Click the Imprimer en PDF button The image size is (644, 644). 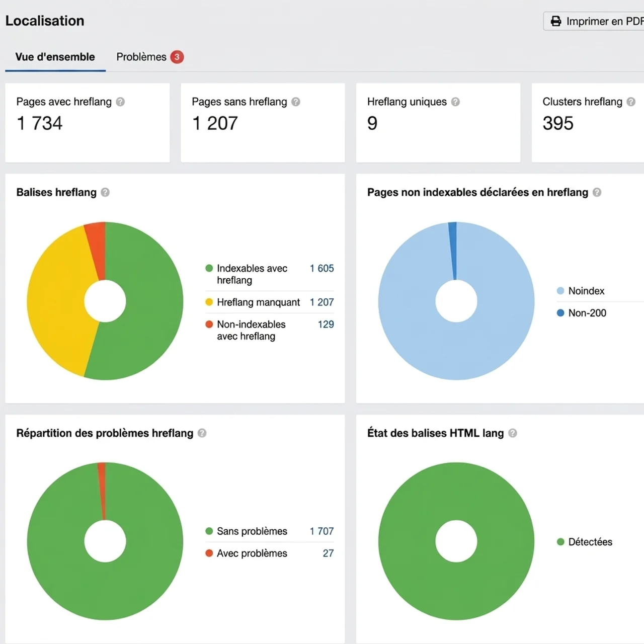(x=594, y=21)
